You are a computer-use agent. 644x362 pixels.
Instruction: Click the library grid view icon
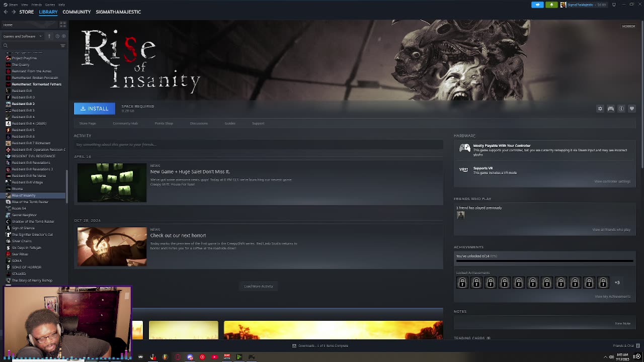(x=63, y=25)
